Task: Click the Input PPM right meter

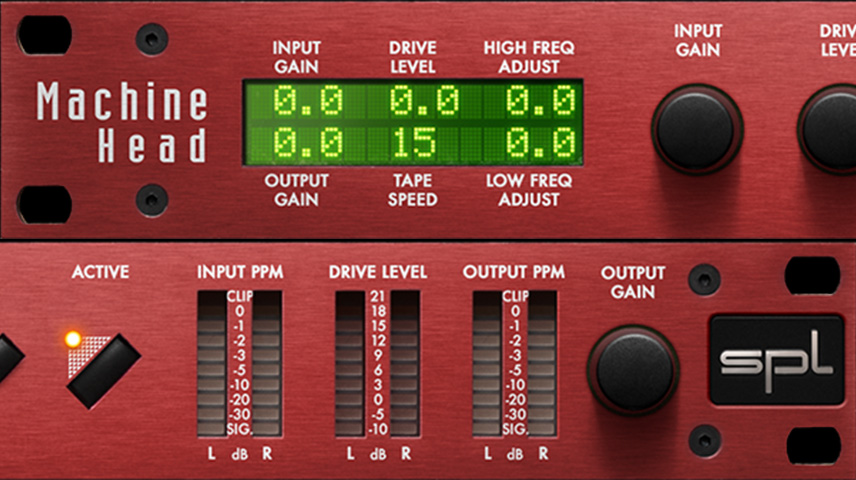Action: click(267, 364)
